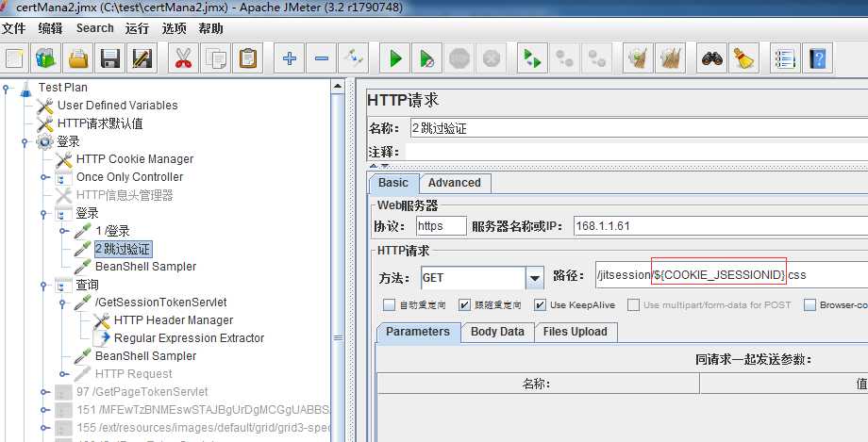The image size is (868, 442).
Task: Reset search with the broom icon
Action: [743, 58]
